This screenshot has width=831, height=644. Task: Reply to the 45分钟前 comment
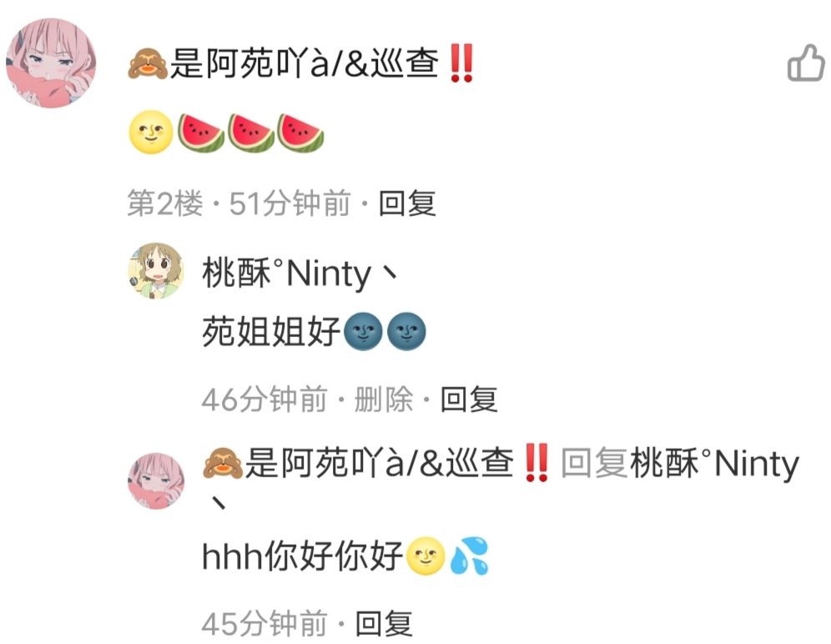click(384, 623)
